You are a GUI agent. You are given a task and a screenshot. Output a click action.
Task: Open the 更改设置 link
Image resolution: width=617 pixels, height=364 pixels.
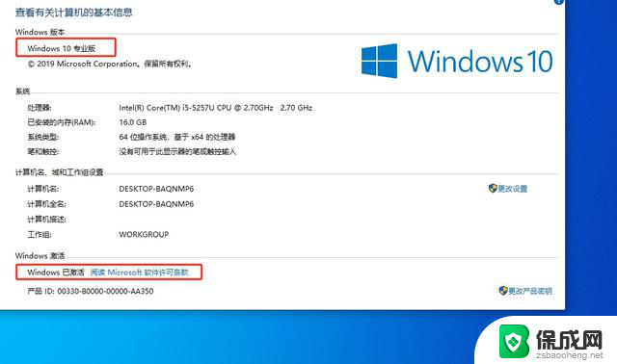click(512, 189)
